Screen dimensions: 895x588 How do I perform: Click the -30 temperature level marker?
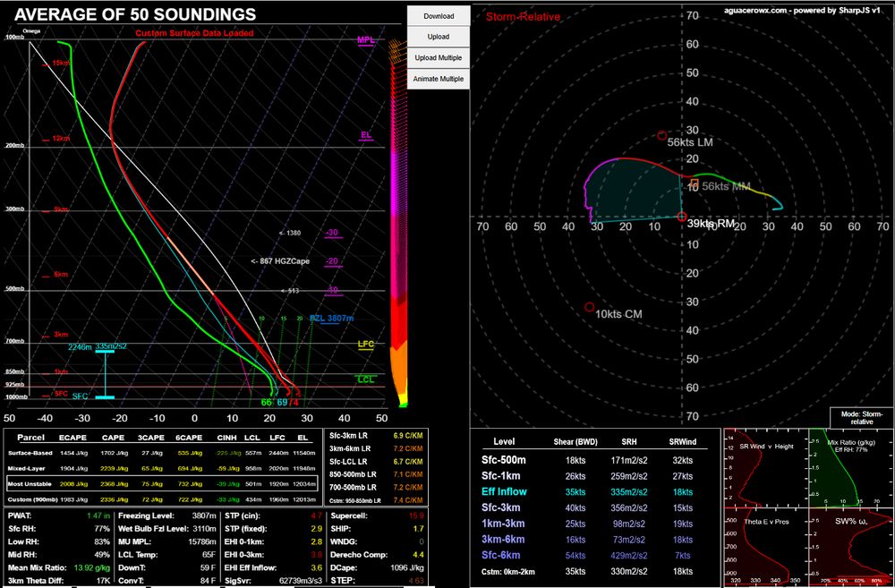pos(331,233)
